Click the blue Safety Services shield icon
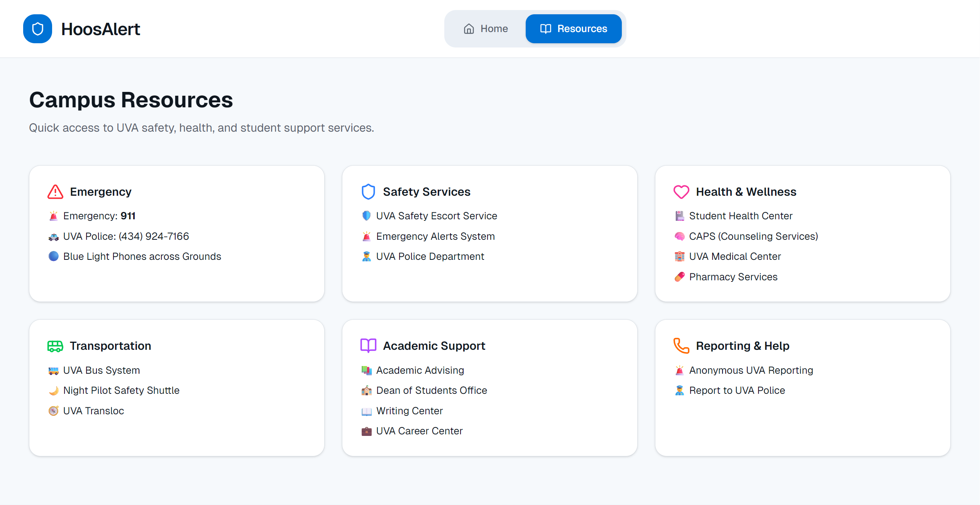This screenshot has width=980, height=505. (368, 192)
